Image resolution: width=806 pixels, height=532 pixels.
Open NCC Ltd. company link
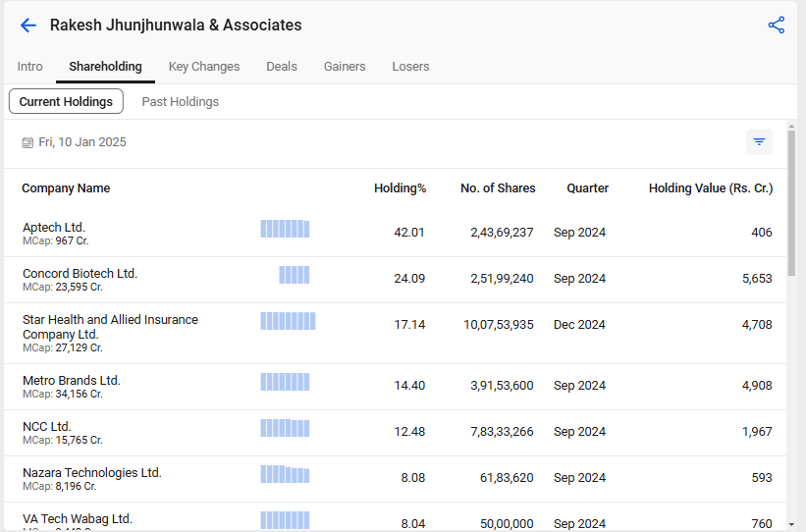(47, 427)
